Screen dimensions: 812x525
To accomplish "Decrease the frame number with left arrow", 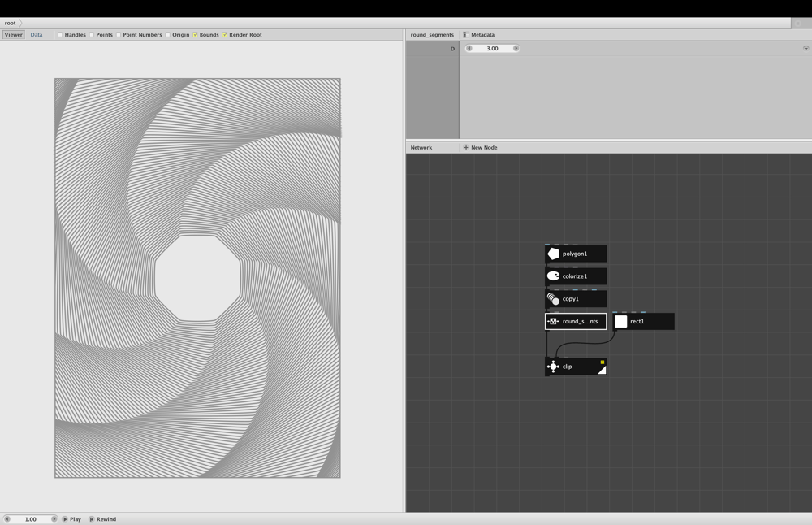I will (x=7, y=518).
